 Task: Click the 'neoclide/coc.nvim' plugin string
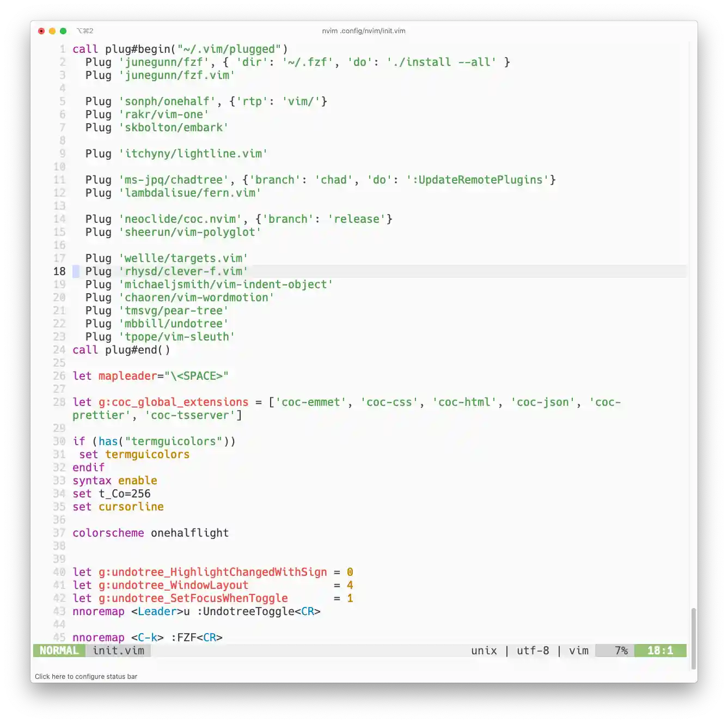click(180, 219)
